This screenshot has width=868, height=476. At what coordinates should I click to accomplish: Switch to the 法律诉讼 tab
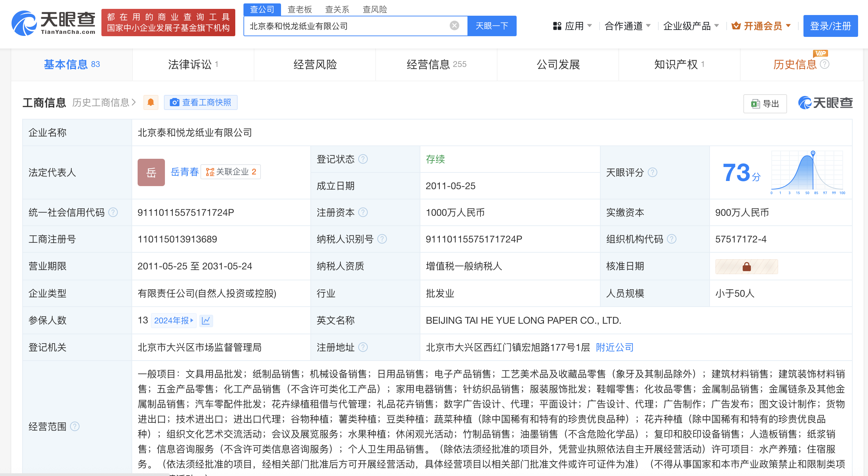click(193, 65)
